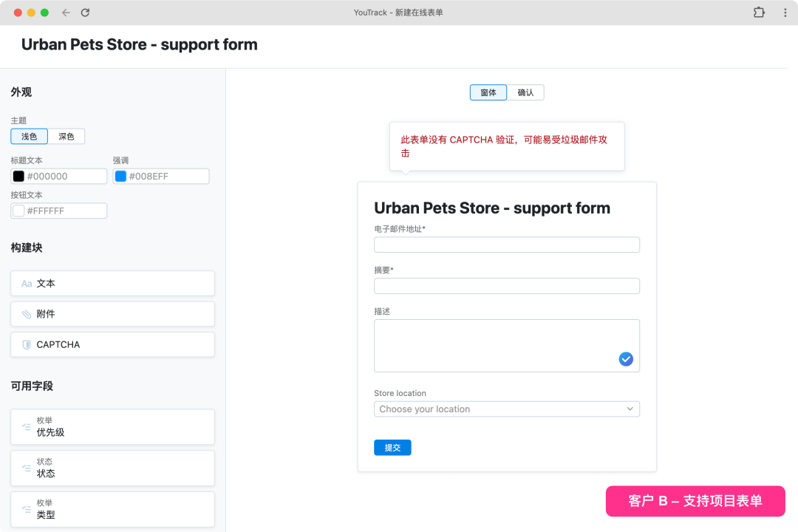Open the black title text color swatch
The height and width of the screenshot is (532, 798).
coord(18,176)
